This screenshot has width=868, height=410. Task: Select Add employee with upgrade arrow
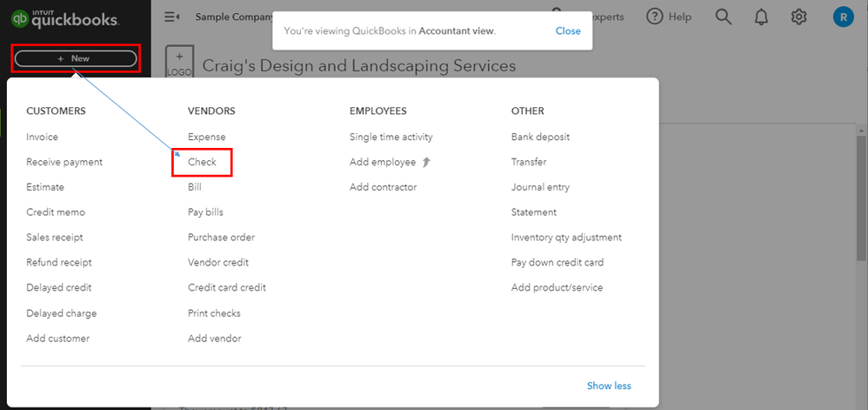(383, 162)
